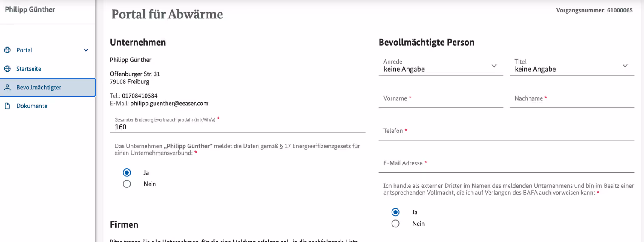
Task: Open the Titel dropdown
Action: point(572,66)
